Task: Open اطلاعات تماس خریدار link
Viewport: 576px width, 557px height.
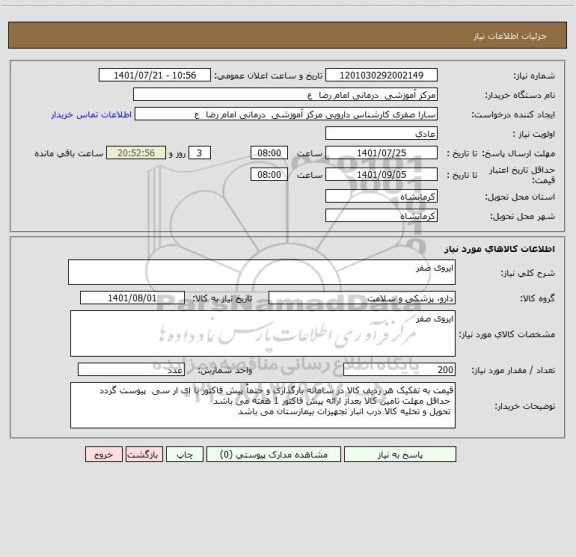Action: click(91, 115)
